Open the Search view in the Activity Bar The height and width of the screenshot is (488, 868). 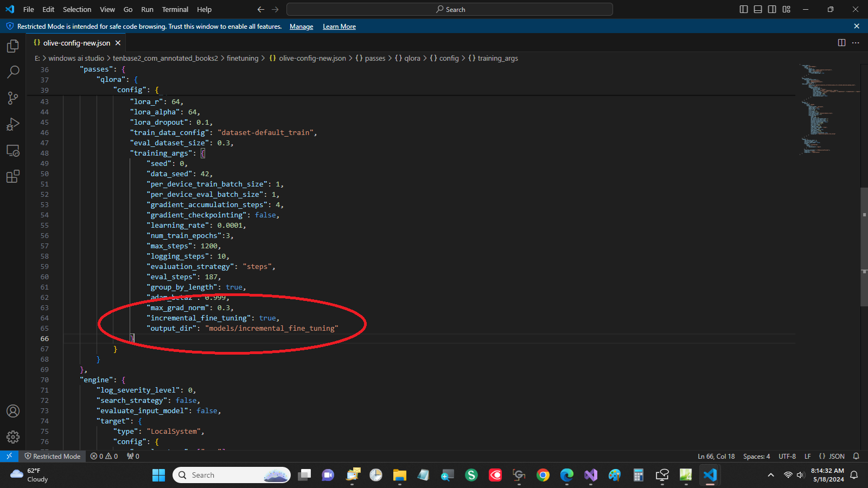pos(12,72)
